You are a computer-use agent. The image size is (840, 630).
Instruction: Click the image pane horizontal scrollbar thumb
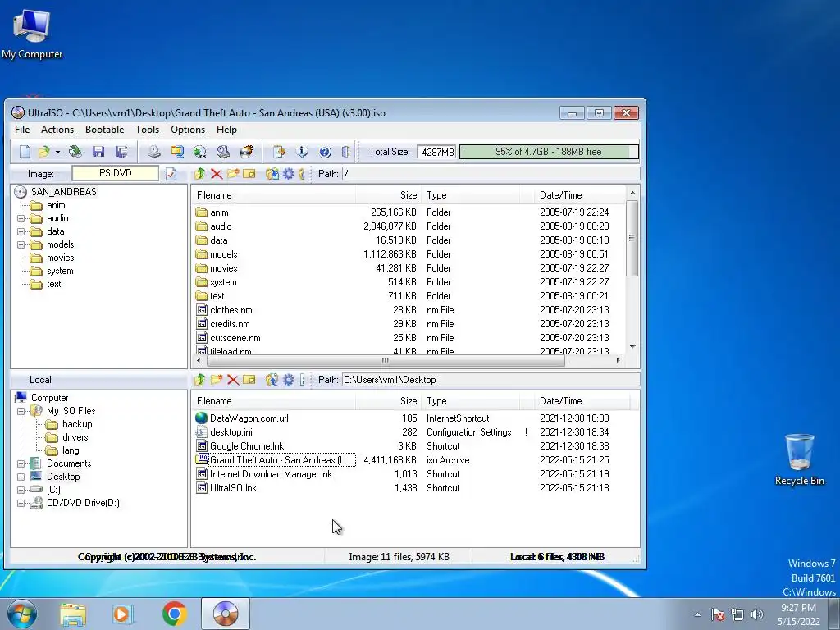point(385,361)
